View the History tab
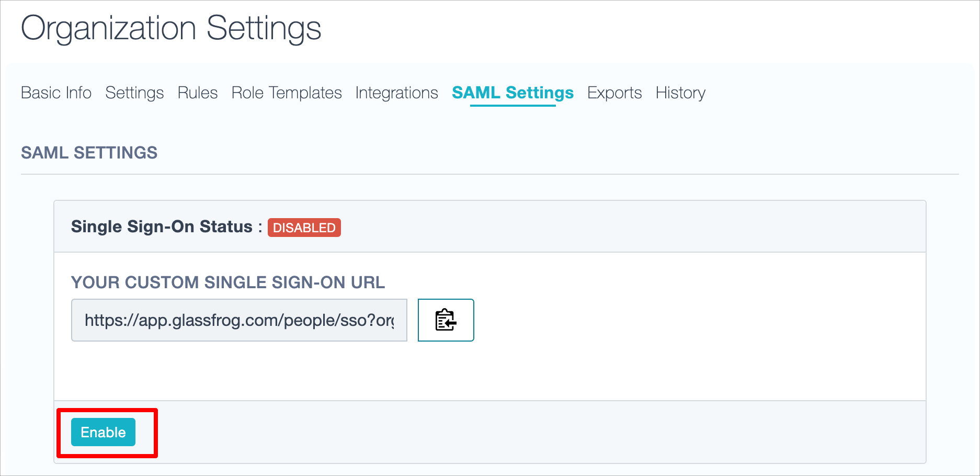The image size is (980, 476). [x=680, y=93]
